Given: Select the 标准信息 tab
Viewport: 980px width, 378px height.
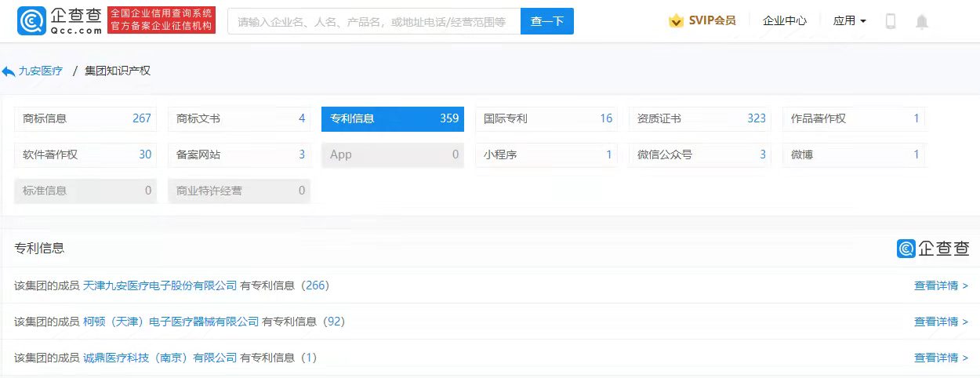Looking at the screenshot, I should pos(85,191).
